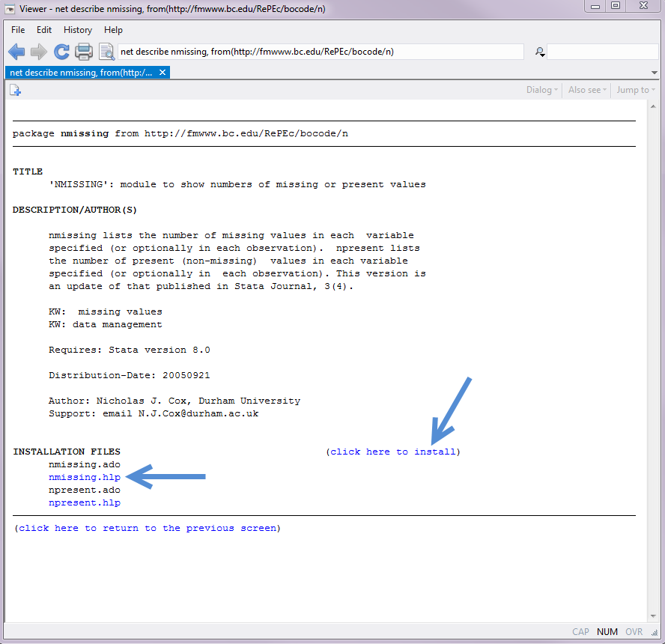This screenshot has width=665, height=644.
Task: Open the Edit menu
Action: [44, 30]
